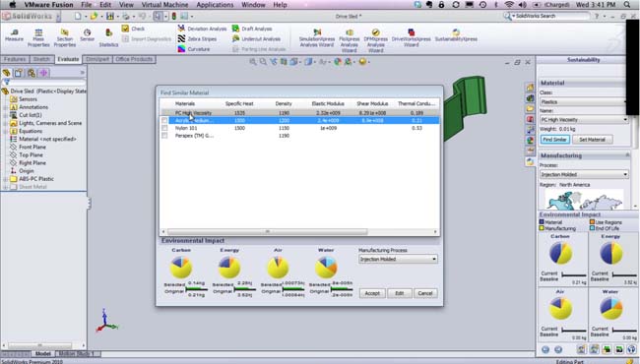
Task: Open the New document dropdown arrow
Action: click(x=86, y=17)
